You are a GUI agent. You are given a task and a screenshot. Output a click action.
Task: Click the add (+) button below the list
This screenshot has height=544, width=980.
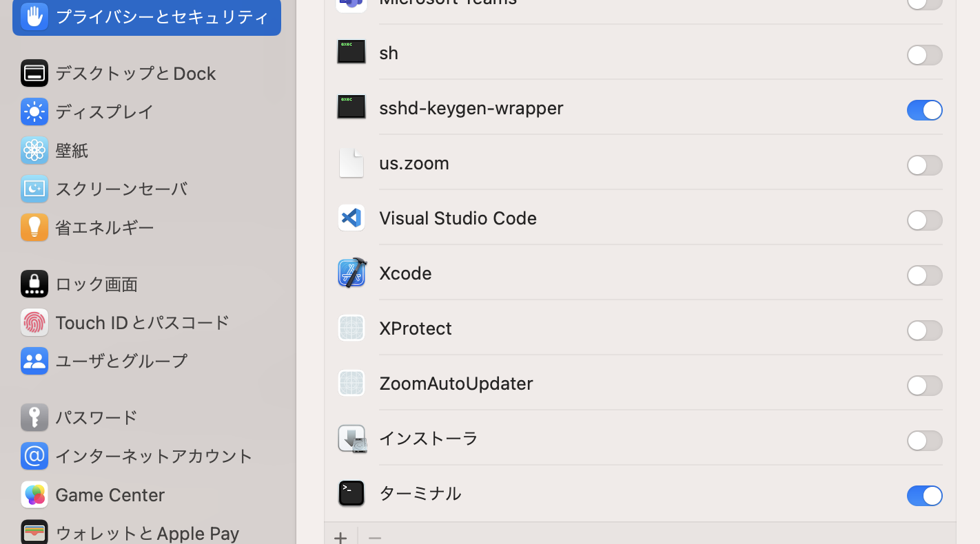pyautogui.click(x=340, y=537)
